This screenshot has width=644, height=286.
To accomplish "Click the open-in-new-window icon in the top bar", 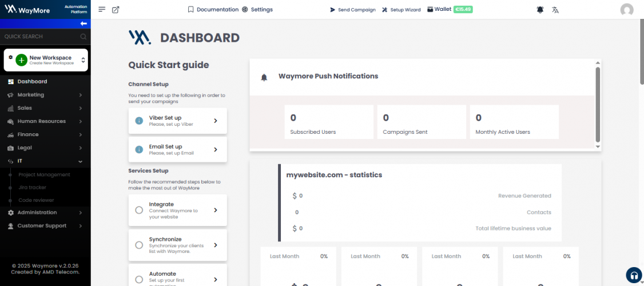I will point(116,10).
